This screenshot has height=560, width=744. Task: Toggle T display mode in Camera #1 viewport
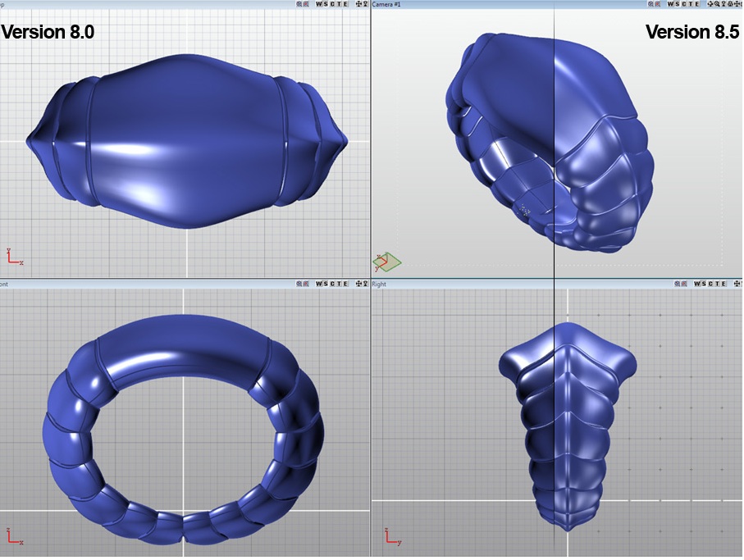coord(691,4)
